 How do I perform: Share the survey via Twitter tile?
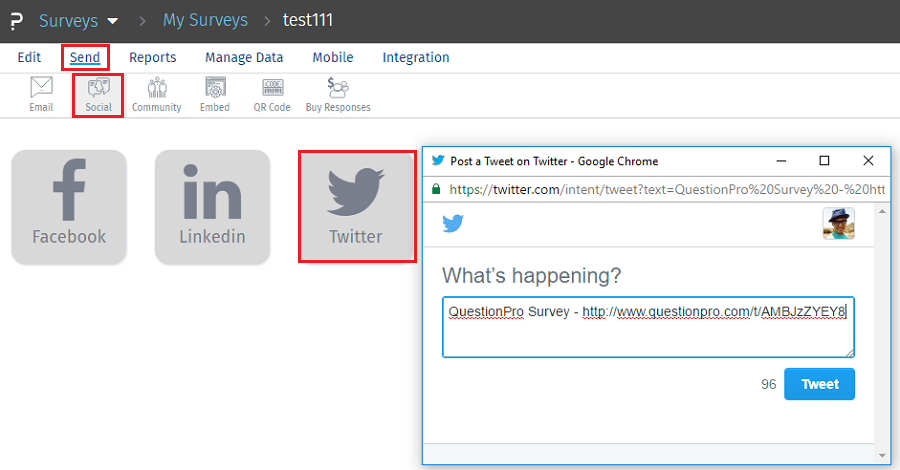(x=356, y=207)
